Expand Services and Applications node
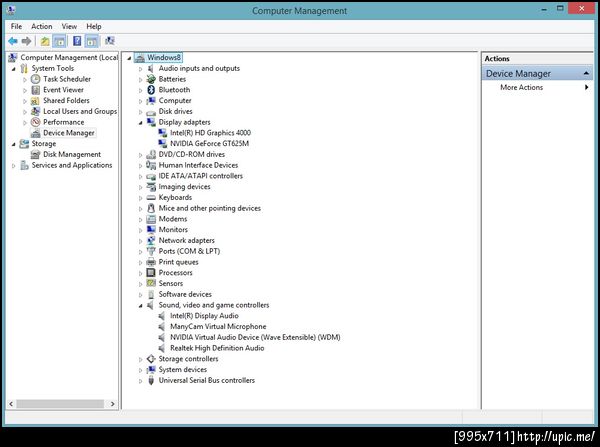The width and height of the screenshot is (600, 447). [14, 166]
